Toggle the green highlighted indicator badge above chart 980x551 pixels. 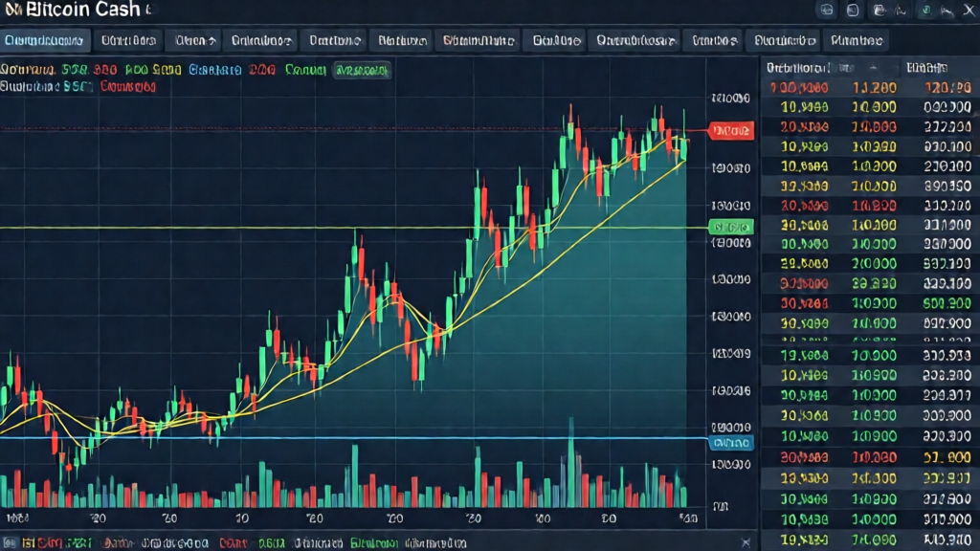[x=361, y=71]
